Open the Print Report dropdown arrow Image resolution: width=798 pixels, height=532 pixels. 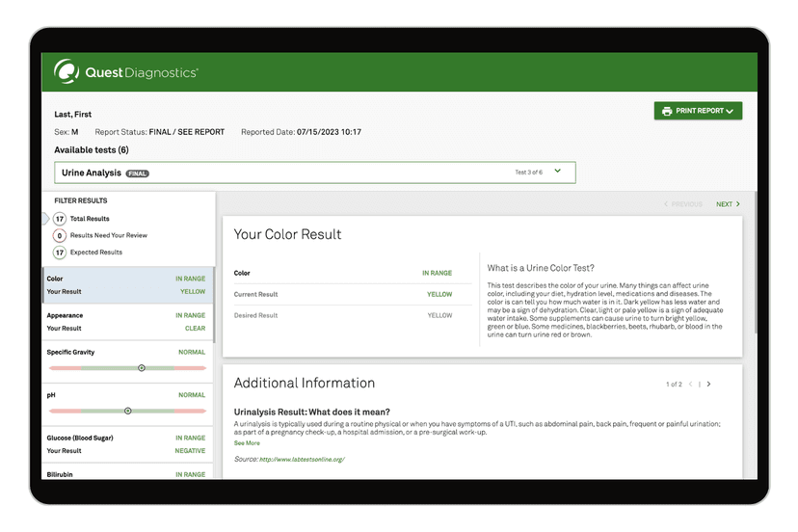[730, 112]
